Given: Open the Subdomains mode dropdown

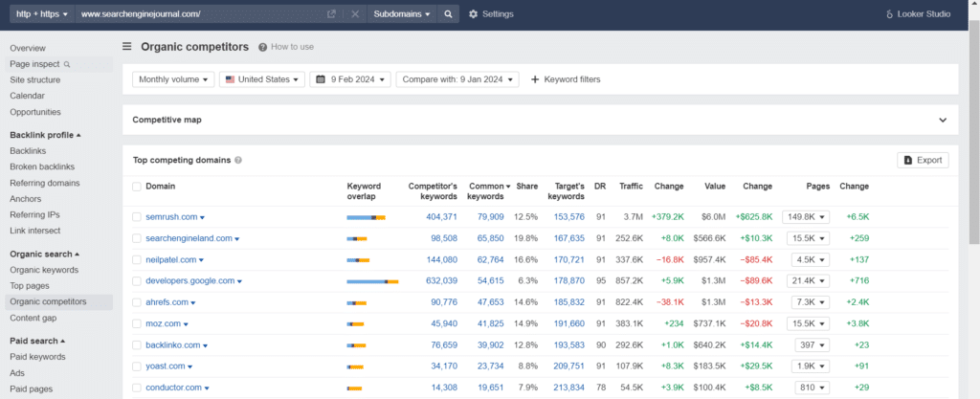Looking at the screenshot, I should (x=402, y=13).
